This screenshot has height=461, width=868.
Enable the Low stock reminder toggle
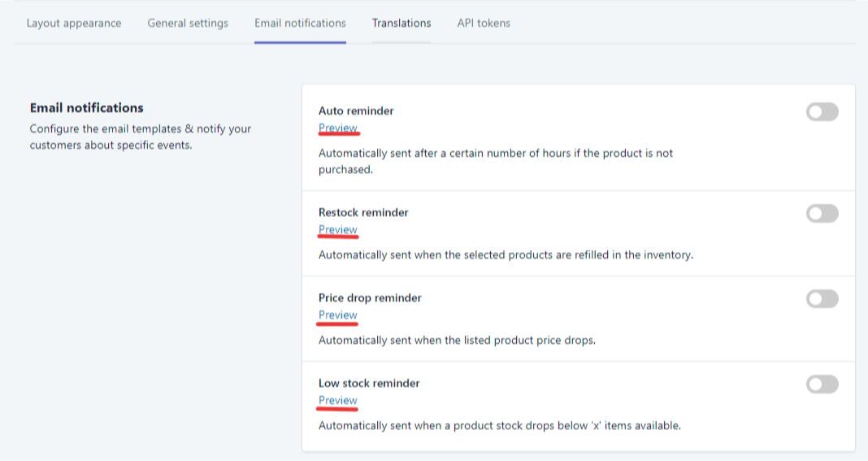click(822, 385)
